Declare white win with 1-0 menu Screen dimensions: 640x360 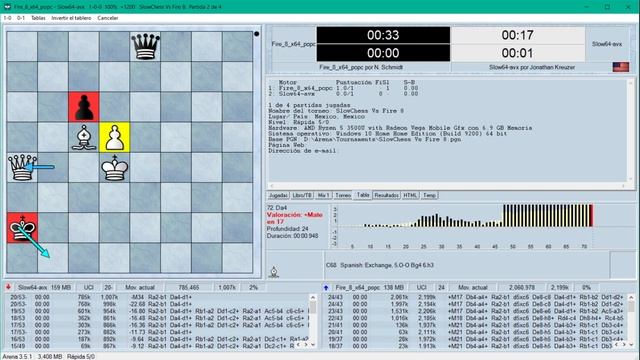[7, 18]
